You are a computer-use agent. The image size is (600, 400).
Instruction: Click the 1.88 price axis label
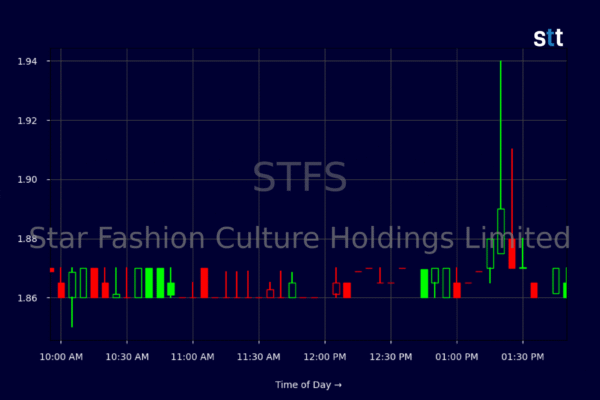(x=28, y=239)
